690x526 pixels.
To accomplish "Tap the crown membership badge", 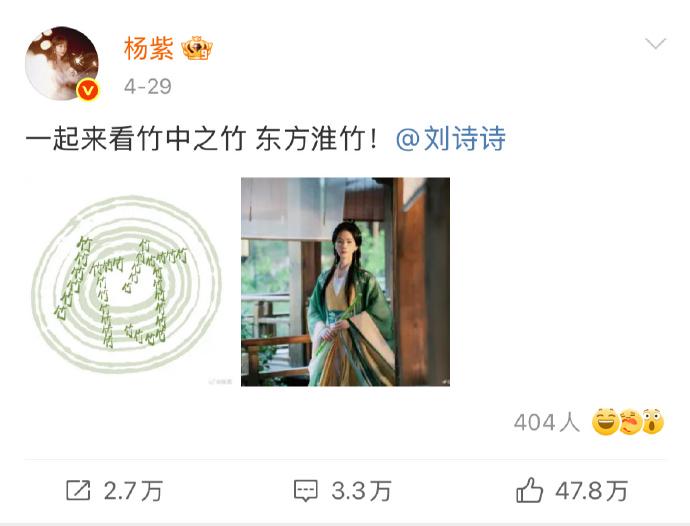I will click(197, 48).
